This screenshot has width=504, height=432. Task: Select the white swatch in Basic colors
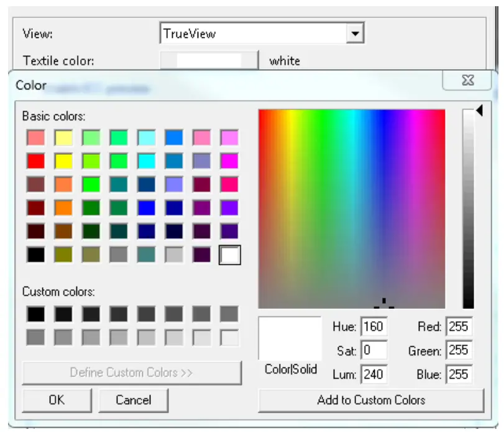pyautogui.click(x=229, y=255)
